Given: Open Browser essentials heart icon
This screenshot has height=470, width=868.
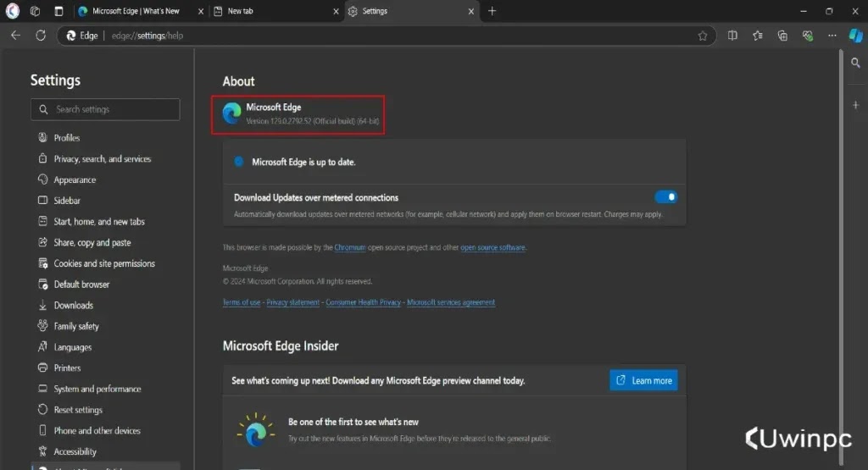Looking at the screenshot, I should point(808,36).
